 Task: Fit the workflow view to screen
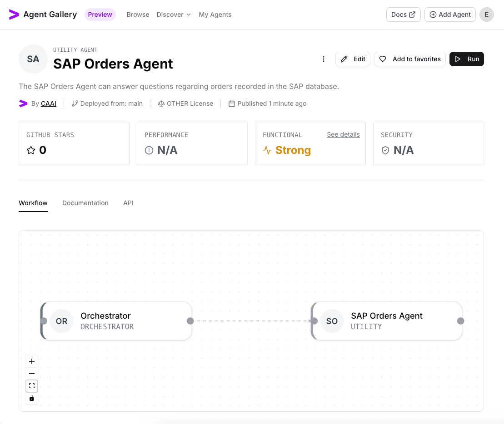(x=32, y=386)
